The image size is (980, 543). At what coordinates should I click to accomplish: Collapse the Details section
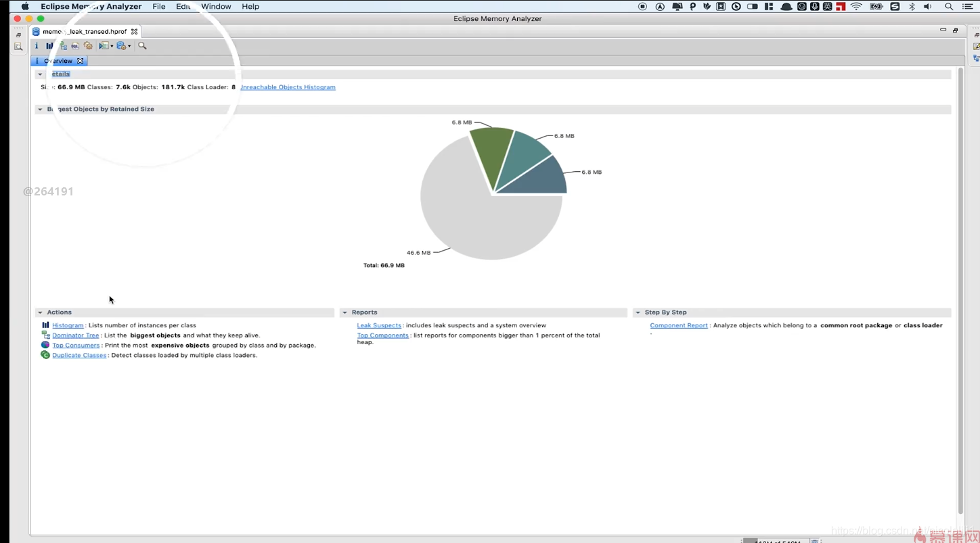pos(40,74)
